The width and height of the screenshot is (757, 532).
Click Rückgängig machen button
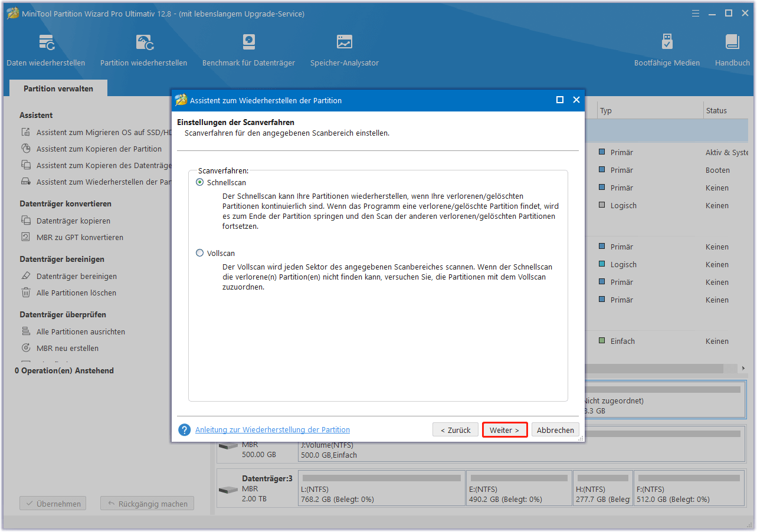[x=147, y=504]
